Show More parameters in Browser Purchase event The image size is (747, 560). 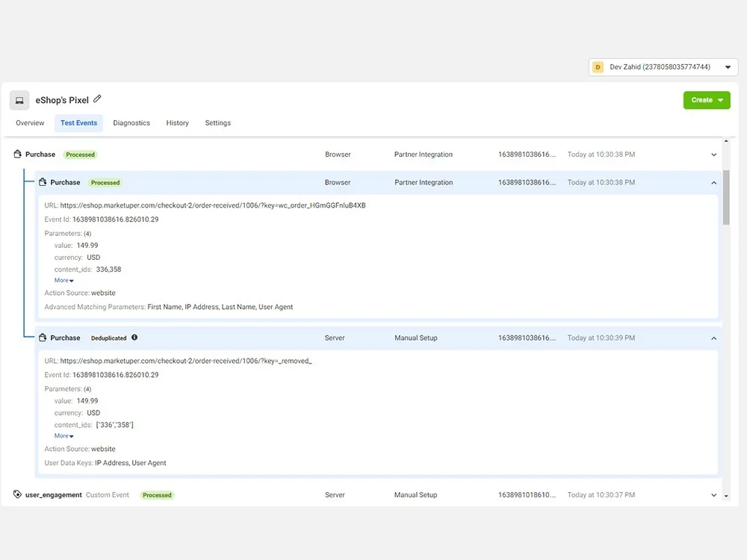[x=63, y=280]
